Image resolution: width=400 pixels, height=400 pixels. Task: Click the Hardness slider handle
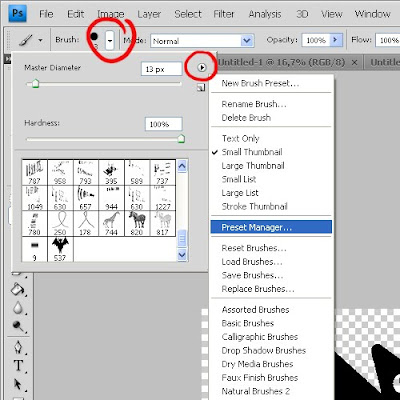click(x=181, y=138)
